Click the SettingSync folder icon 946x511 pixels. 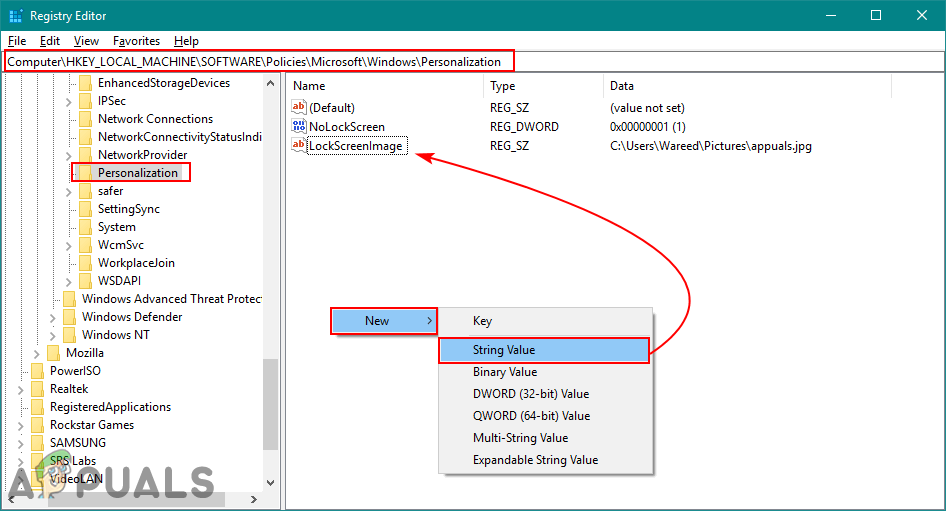[86, 209]
